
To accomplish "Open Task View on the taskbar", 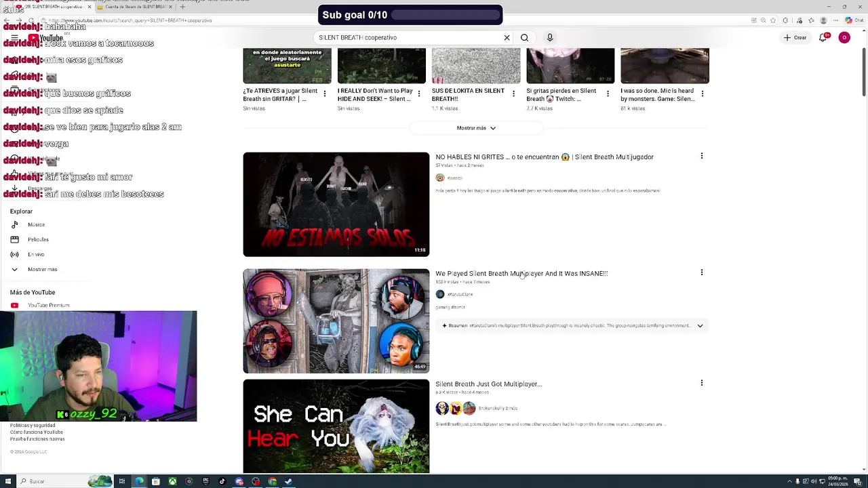I will pos(122,482).
